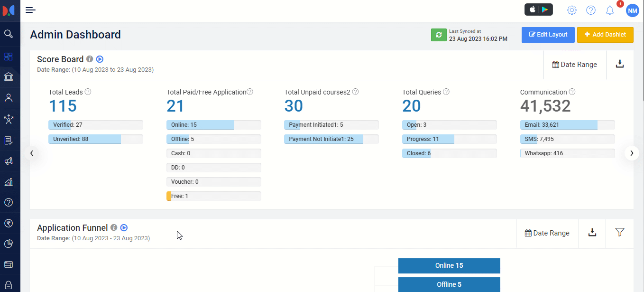644x292 pixels.
Task: Click help icon beside Communication
Action: 572,92
